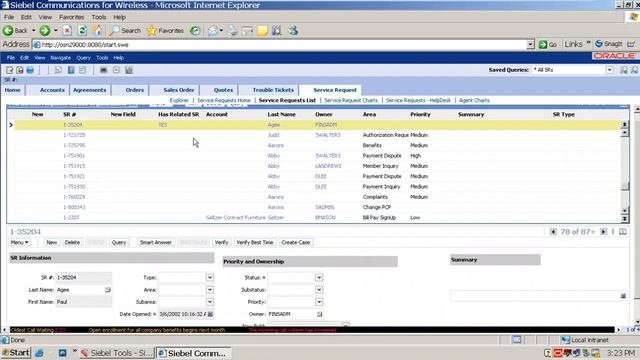Viewport: 640px width, 360px height.
Task: Switch to Agreements tab
Action: pos(89,90)
